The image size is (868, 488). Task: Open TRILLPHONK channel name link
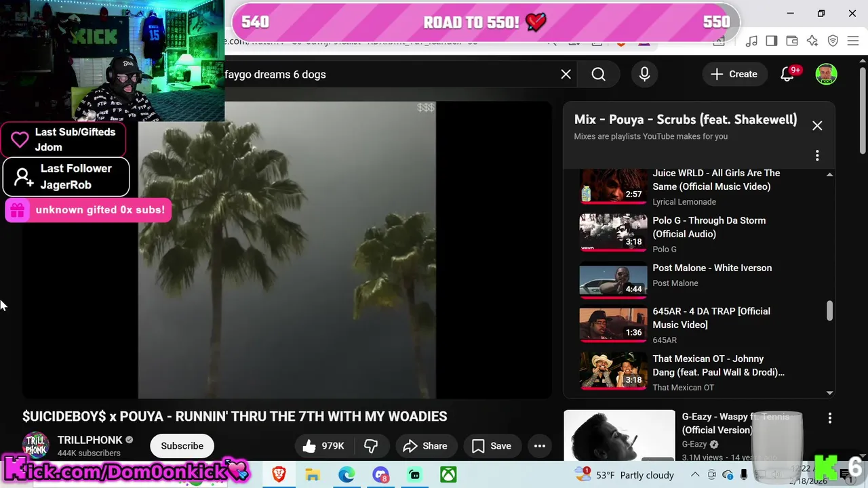pyautogui.click(x=90, y=440)
